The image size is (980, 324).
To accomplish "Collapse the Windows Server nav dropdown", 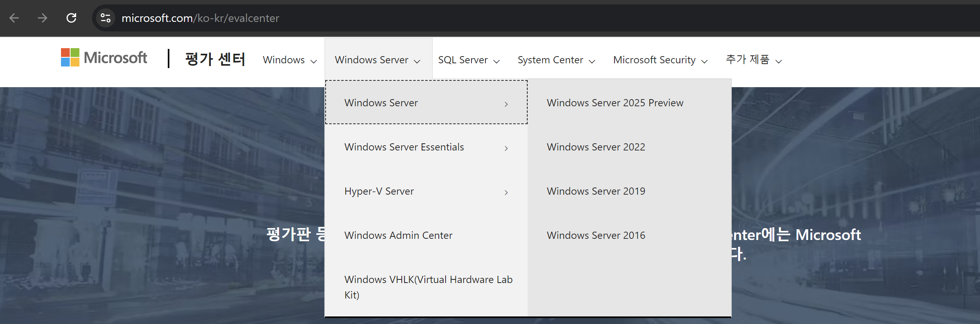I will (x=378, y=60).
